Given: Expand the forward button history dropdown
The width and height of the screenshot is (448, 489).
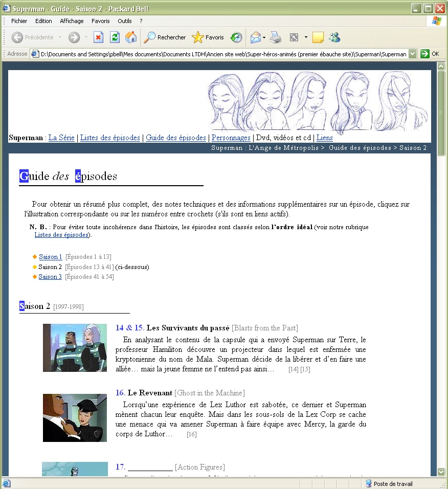Looking at the screenshot, I should (86, 37).
